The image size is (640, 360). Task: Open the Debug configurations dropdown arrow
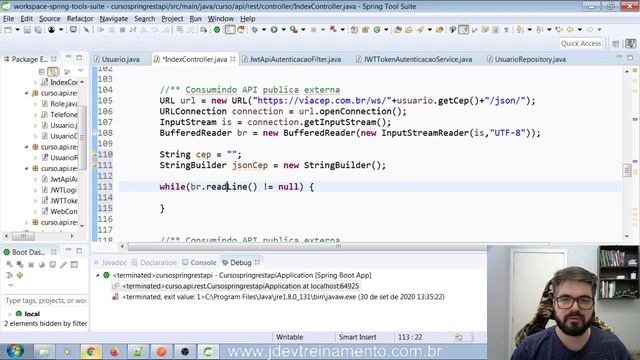pyautogui.click(x=264, y=29)
